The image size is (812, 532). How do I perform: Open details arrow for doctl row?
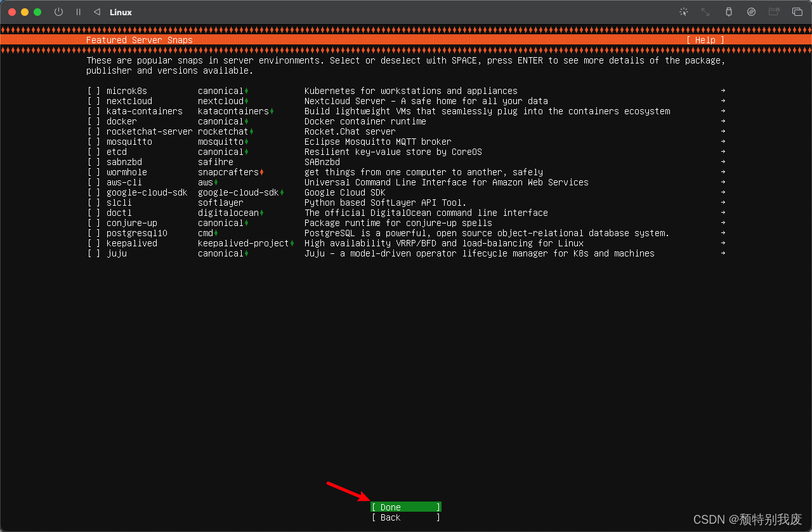tap(723, 213)
